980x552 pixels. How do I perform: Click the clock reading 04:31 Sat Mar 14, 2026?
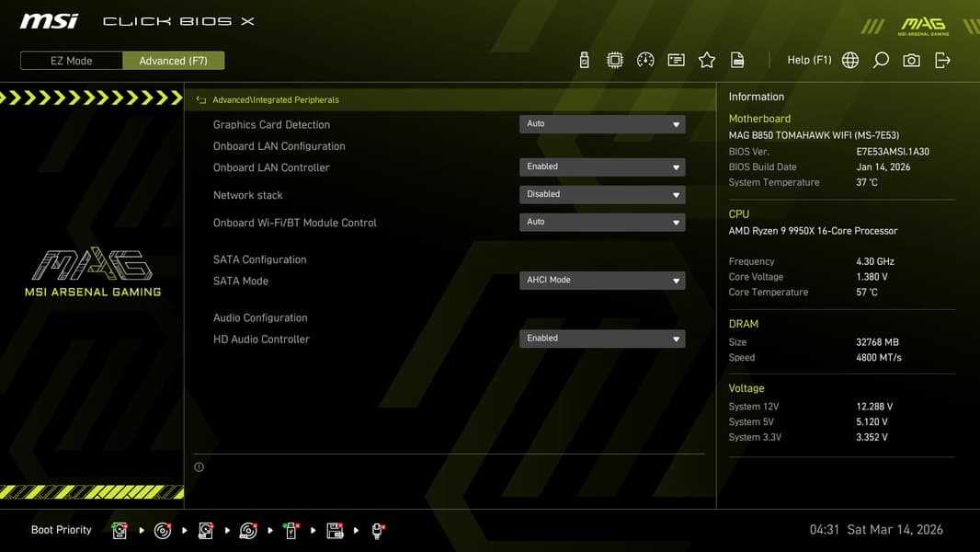876,530
